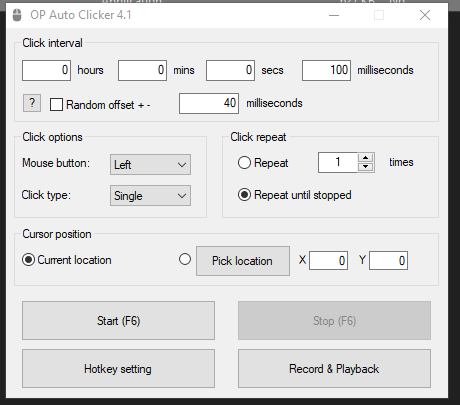
Task: Decrease repeat count with down arrow
Action: [x=366, y=167]
